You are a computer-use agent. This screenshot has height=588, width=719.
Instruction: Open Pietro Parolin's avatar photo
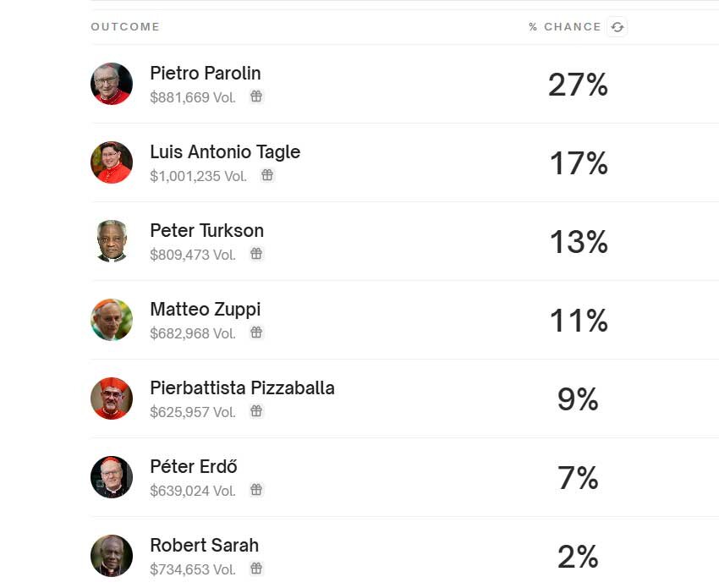[x=112, y=84]
